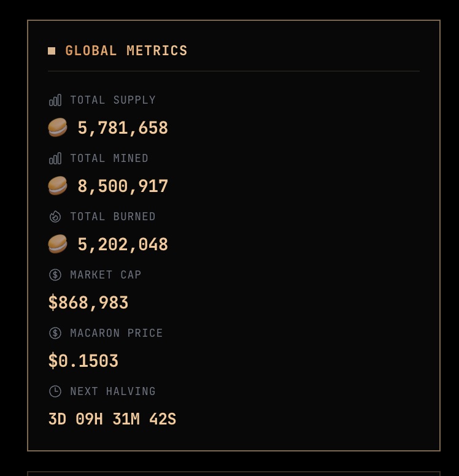
Task: Select the total supply value 5,781,658
Action: tap(123, 128)
